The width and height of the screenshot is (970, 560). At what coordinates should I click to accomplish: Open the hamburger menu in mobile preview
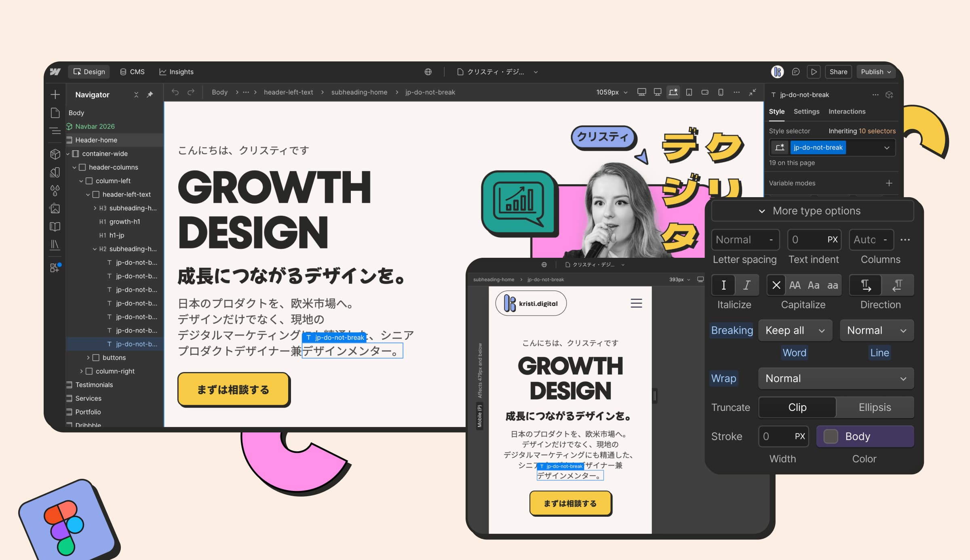click(636, 303)
